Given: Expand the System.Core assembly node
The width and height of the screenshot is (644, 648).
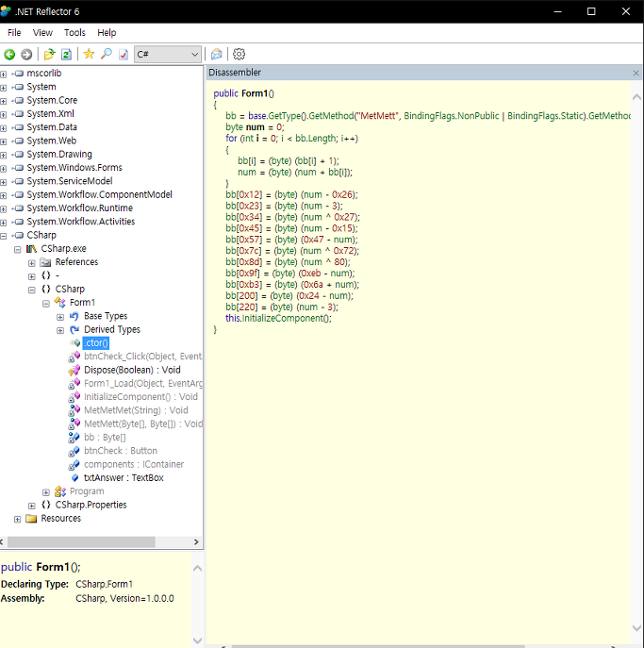Looking at the screenshot, I should pyautogui.click(x=4, y=101).
